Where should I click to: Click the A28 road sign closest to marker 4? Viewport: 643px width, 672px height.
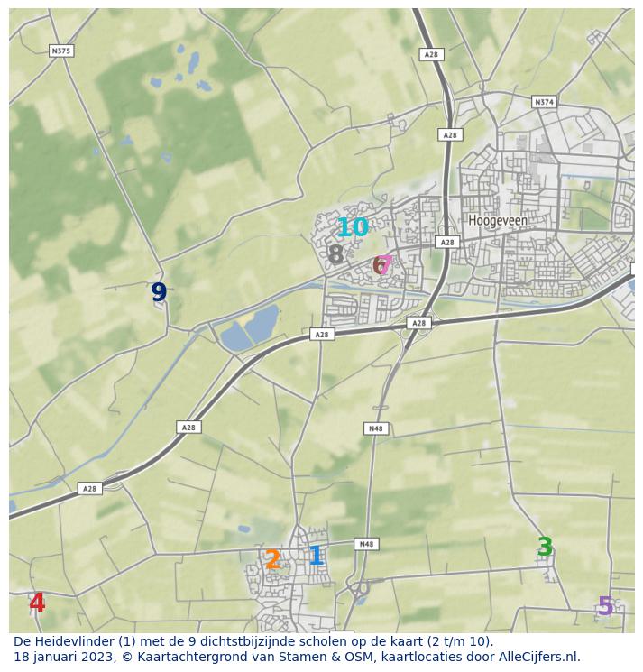click(x=88, y=488)
